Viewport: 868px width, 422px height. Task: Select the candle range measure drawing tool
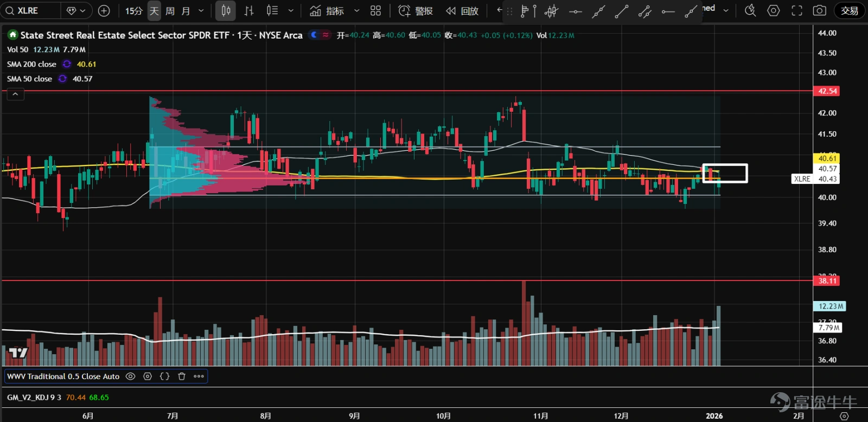[x=551, y=11]
